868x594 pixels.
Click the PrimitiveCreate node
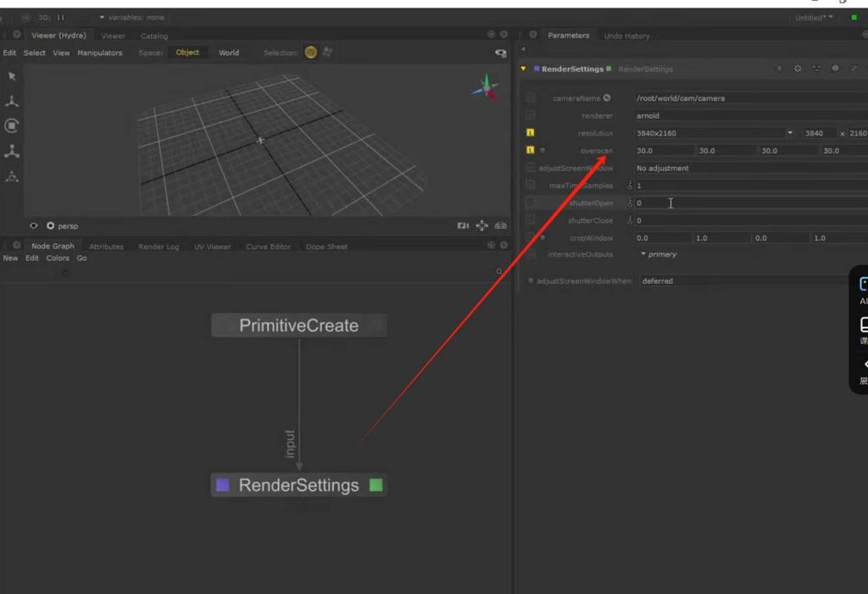point(298,325)
